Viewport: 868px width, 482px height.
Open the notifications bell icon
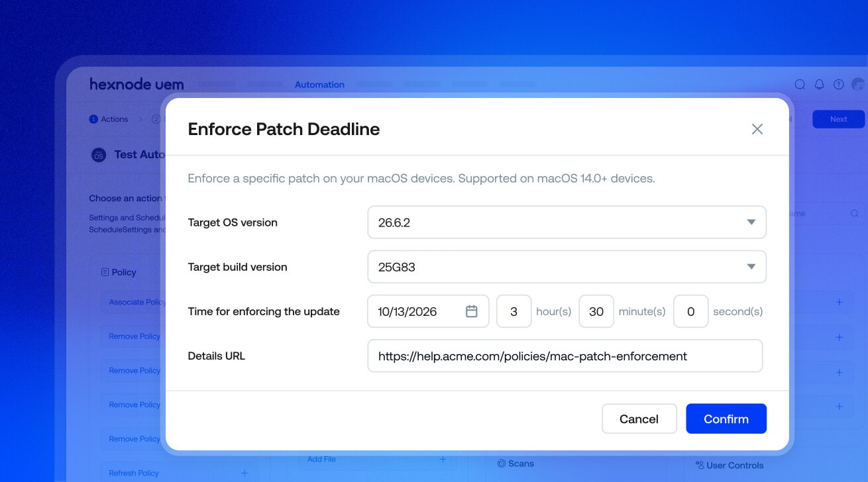820,84
